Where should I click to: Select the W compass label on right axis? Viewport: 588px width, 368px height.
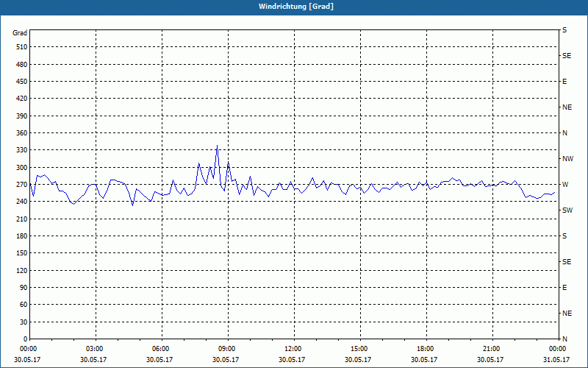(565, 185)
